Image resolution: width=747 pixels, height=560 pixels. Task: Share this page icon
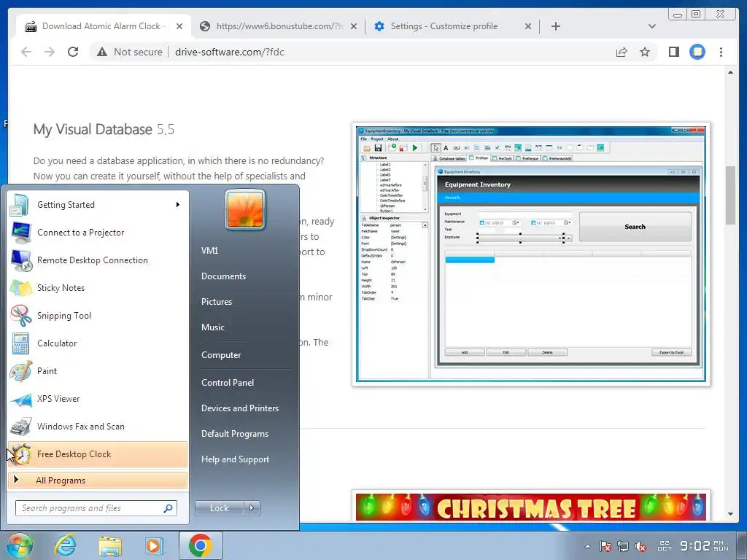[x=622, y=52]
